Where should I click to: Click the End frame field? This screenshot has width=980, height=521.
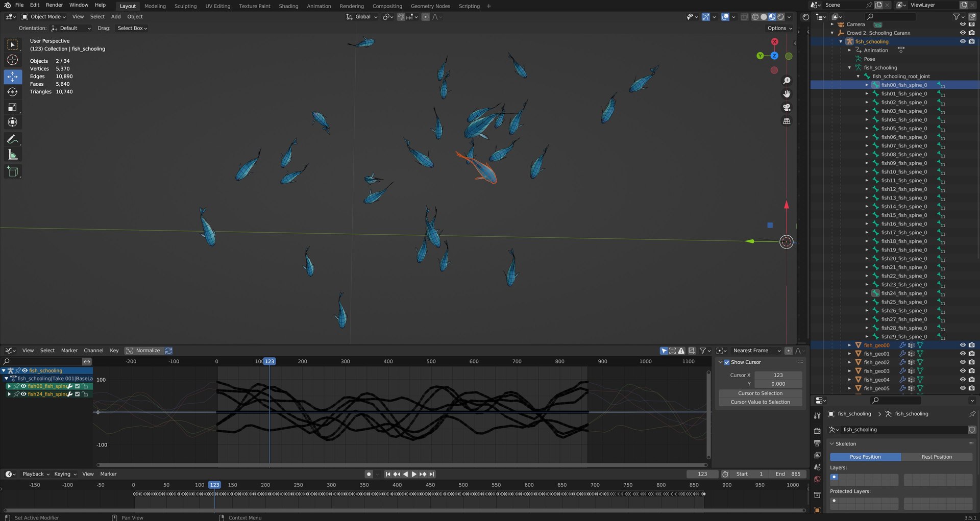pyautogui.click(x=788, y=474)
